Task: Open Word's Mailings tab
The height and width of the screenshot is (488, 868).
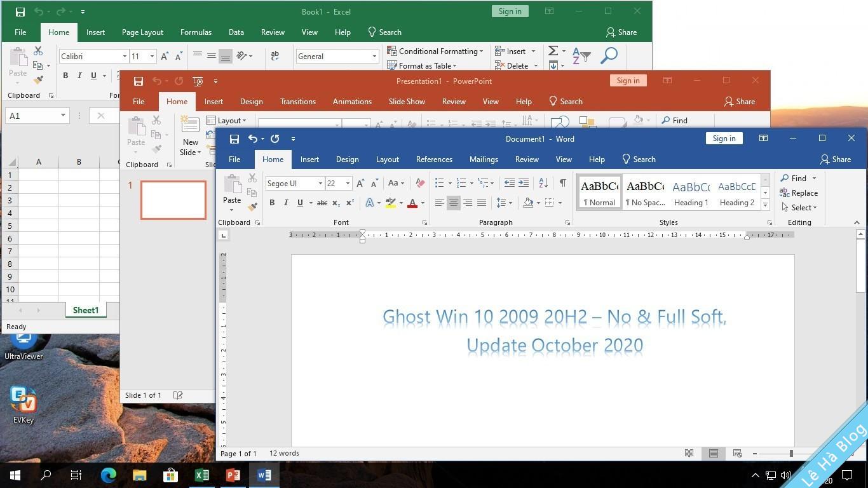Action: tap(484, 159)
